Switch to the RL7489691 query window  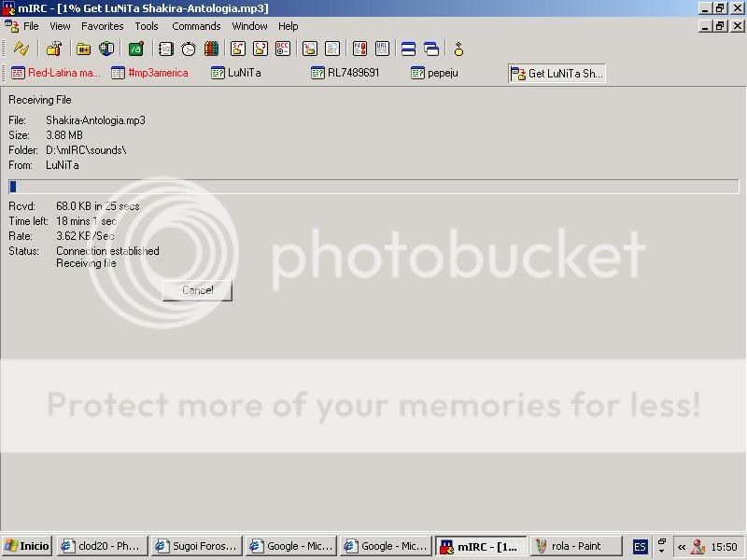[x=345, y=73]
